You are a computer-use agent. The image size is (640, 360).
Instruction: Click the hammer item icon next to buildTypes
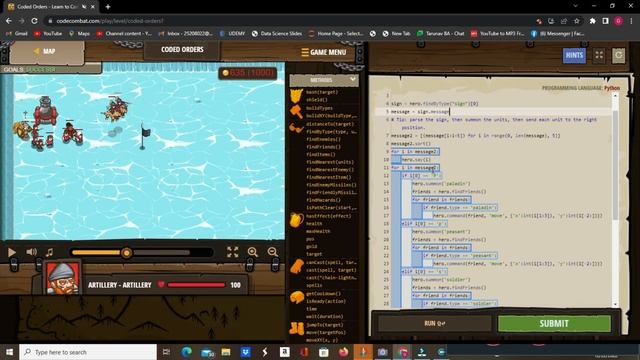pyautogui.click(x=296, y=111)
